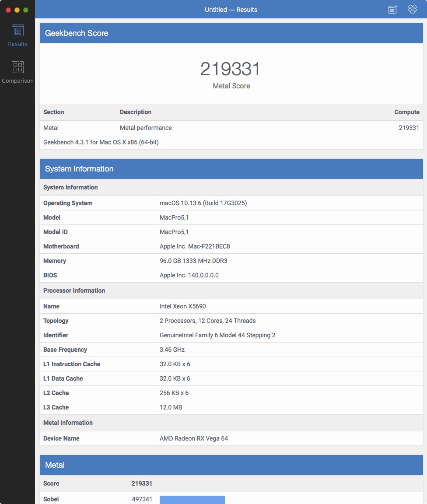Click the Dropbox icon in title bar

413,9
